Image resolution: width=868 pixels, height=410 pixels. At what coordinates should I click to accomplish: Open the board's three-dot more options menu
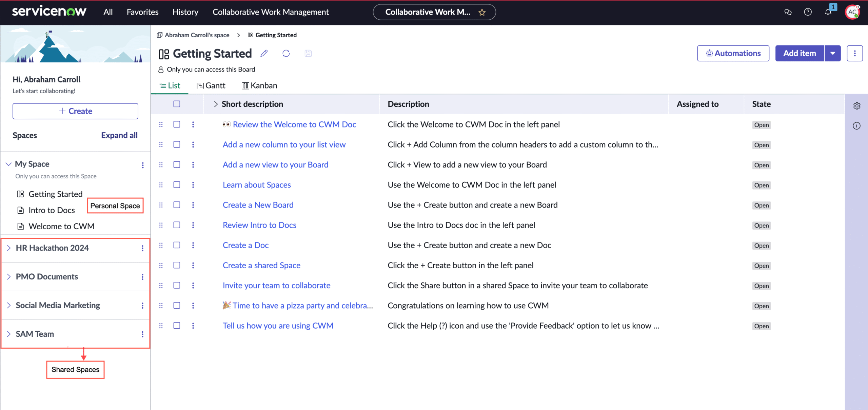pyautogui.click(x=855, y=53)
